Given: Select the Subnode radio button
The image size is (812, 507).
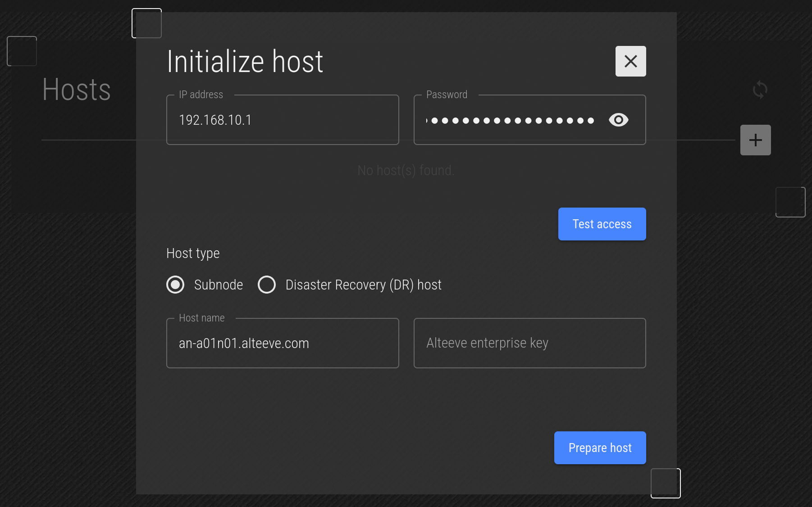Looking at the screenshot, I should (175, 285).
